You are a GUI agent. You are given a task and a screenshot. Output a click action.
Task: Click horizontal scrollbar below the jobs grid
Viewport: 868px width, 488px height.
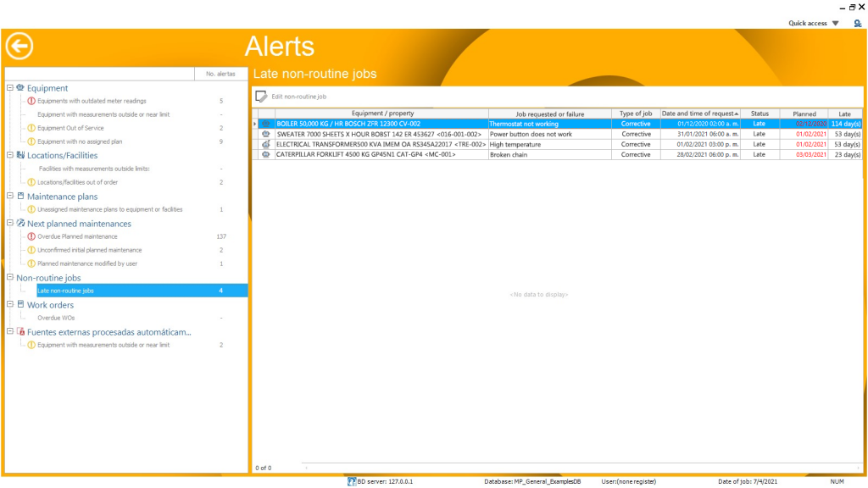click(x=582, y=468)
